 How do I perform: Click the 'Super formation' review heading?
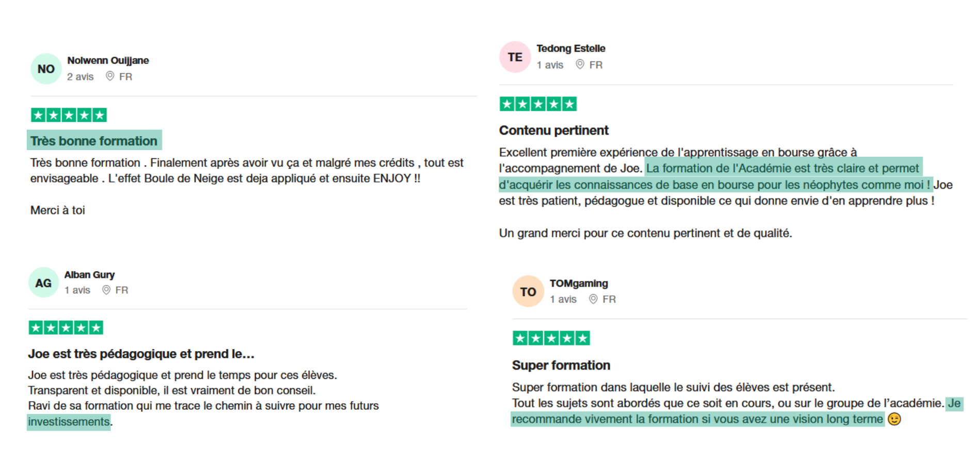561,366
